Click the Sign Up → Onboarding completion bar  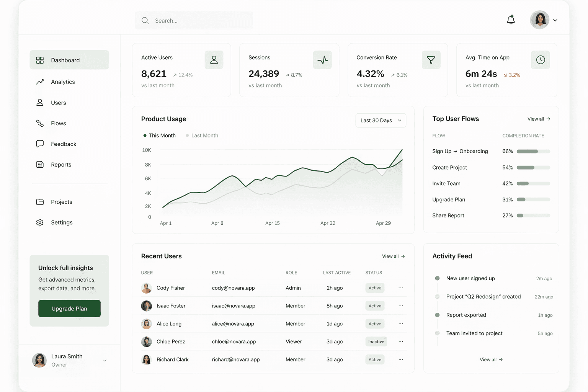coord(533,152)
